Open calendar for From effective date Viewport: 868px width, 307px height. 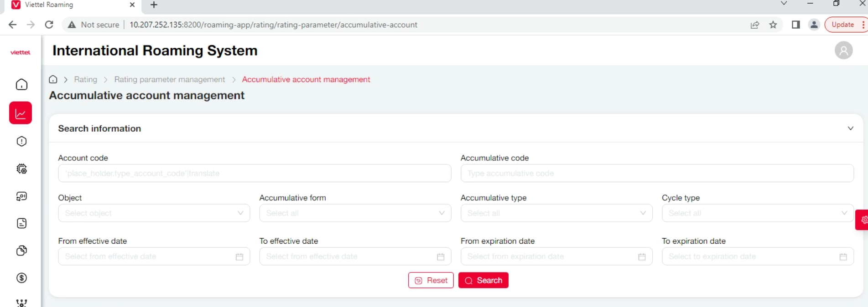(239, 257)
